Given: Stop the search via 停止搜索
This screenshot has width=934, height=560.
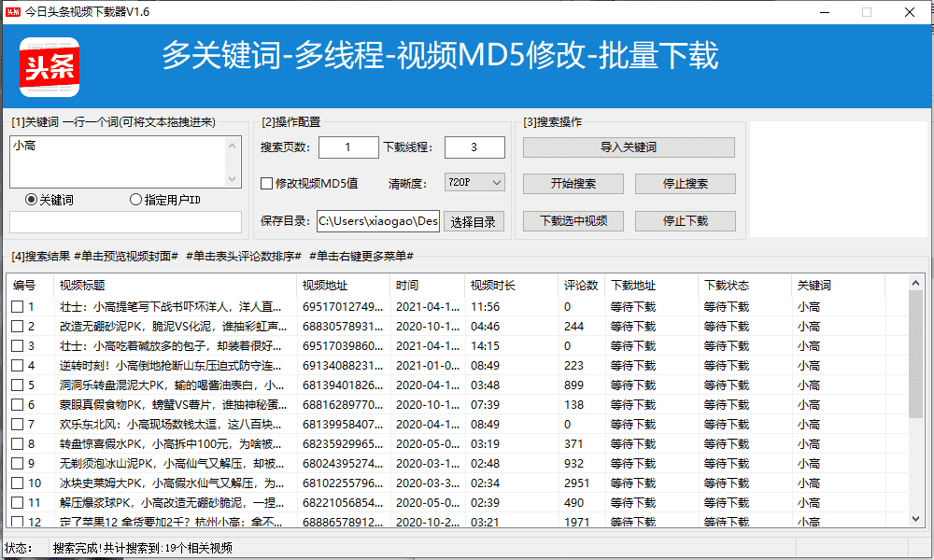Looking at the screenshot, I should pos(685,183).
